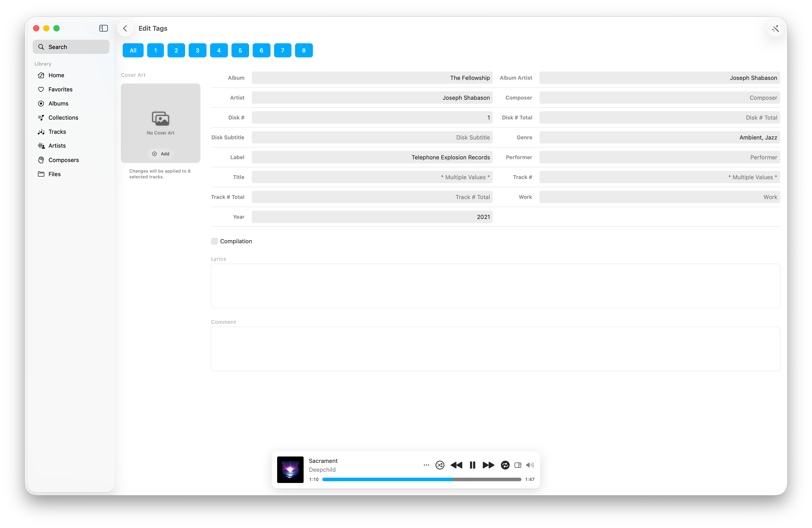The width and height of the screenshot is (812, 528).
Task: Go back from Edit Tags view
Action: point(125,28)
